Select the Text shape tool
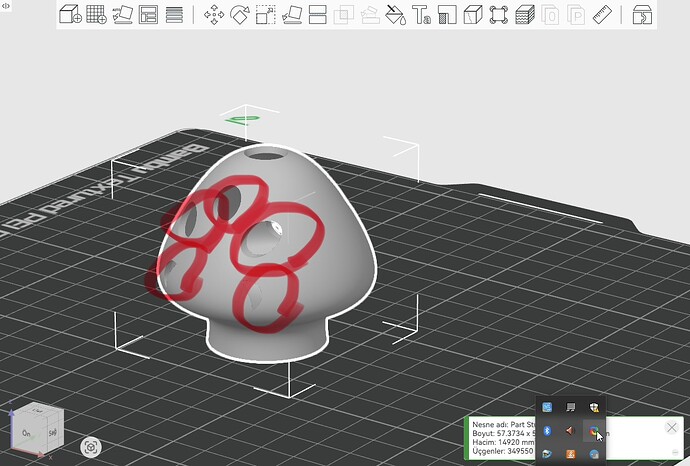The width and height of the screenshot is (690, 466). (421, 15)
